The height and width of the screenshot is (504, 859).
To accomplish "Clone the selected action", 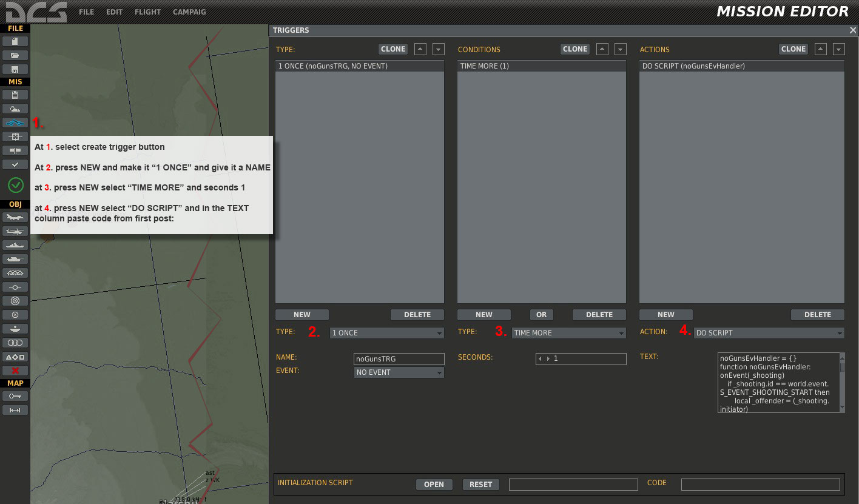I will [793, 49].
